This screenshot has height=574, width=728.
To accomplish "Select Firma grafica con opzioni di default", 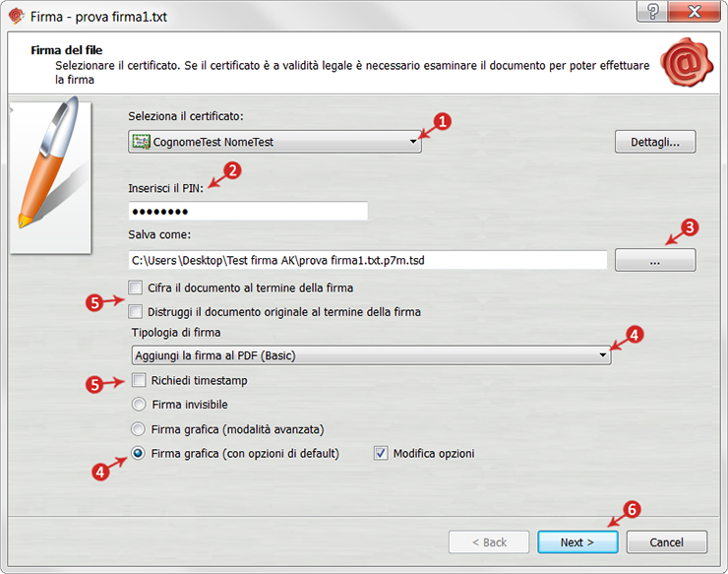I will [139, 453].
